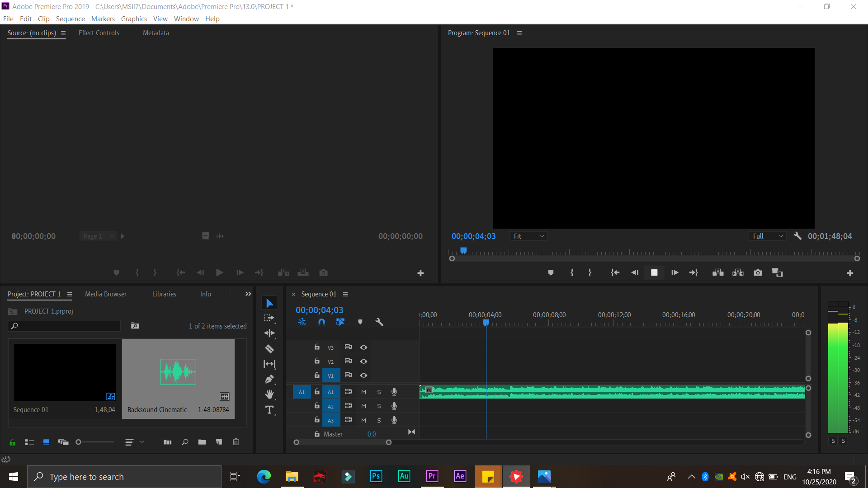Select Backsound Cinematic audio thumbnail

pos(178,371)
